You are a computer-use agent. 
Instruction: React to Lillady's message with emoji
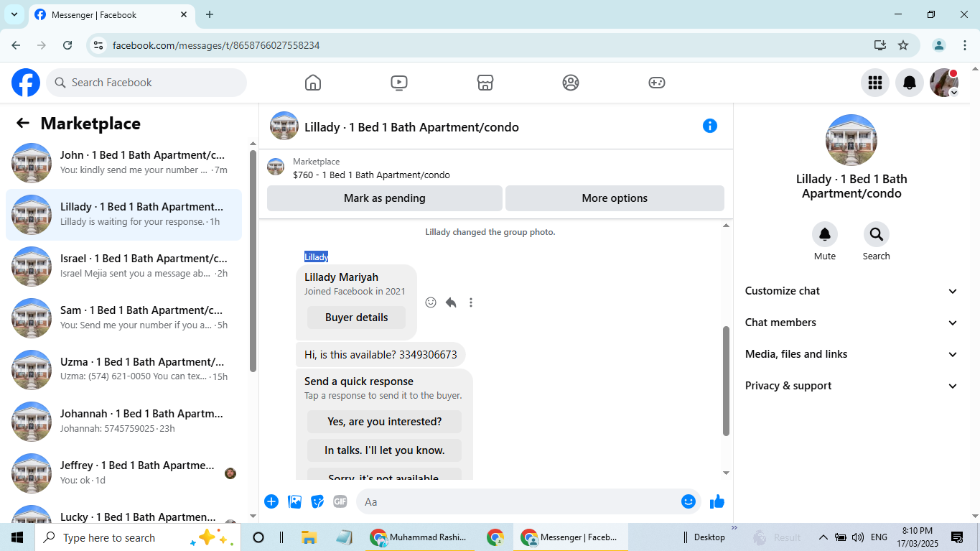pos(431,302)
